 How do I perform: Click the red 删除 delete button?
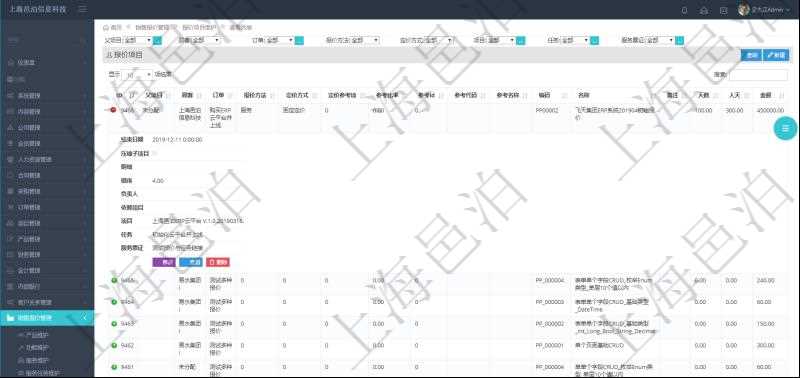pos(218,262)
